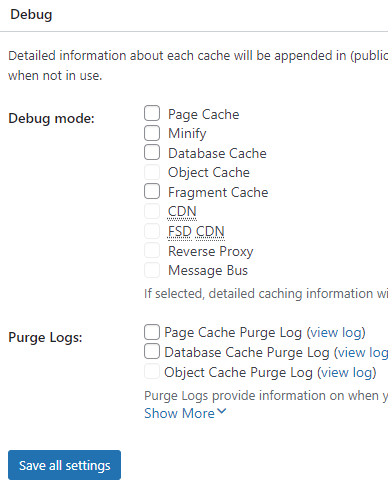Check the Database Cache Purge Log box
The image size is (388, 489).
152,352
